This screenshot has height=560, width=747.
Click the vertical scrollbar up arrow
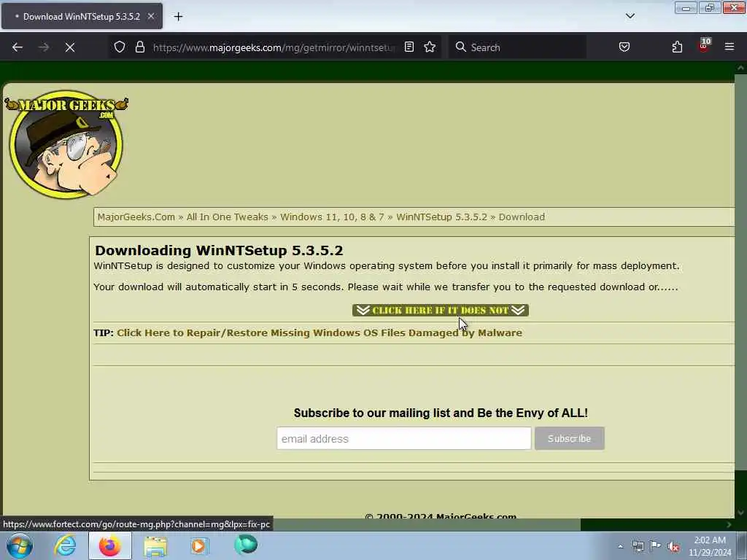coord(740,68)
